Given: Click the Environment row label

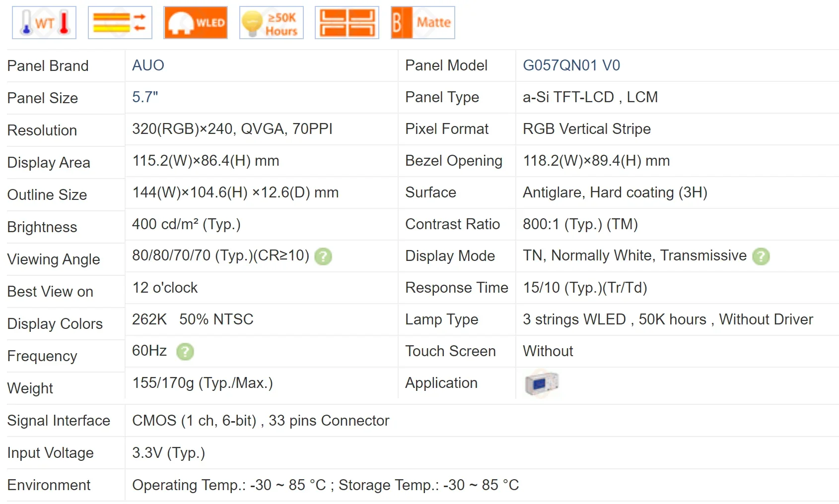Looking at the screenshot, I should 49,485.
